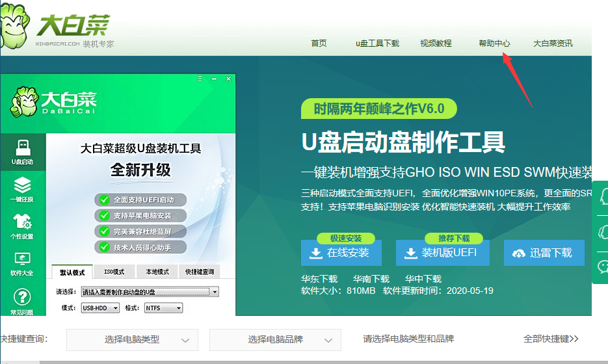608x364 pixels.
Task: Minimize the Dabaicai tool window
Action: tap(214, 79)
